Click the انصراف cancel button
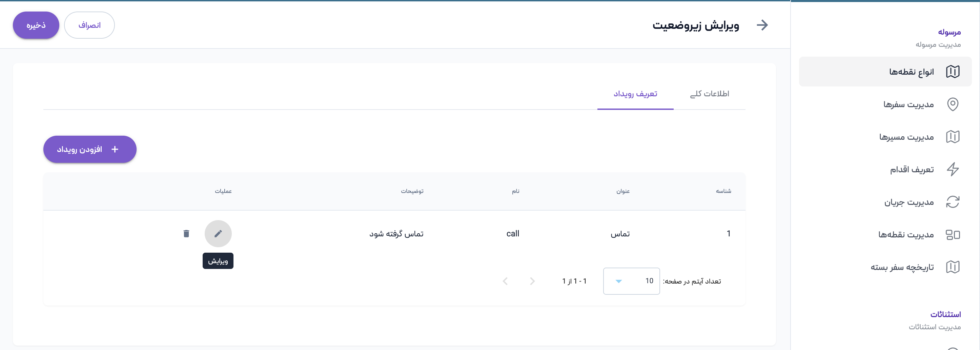 click(89, 25)
